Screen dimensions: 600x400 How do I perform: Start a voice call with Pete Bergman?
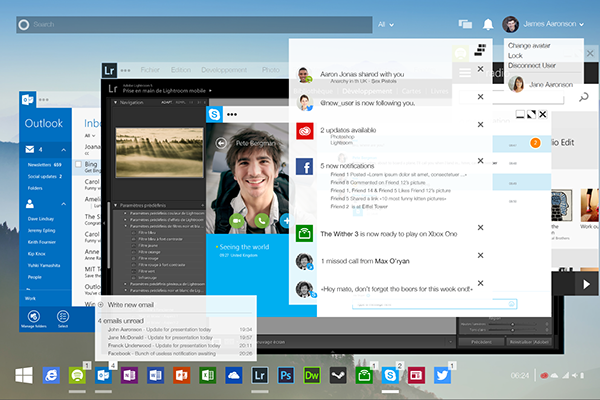262,220
